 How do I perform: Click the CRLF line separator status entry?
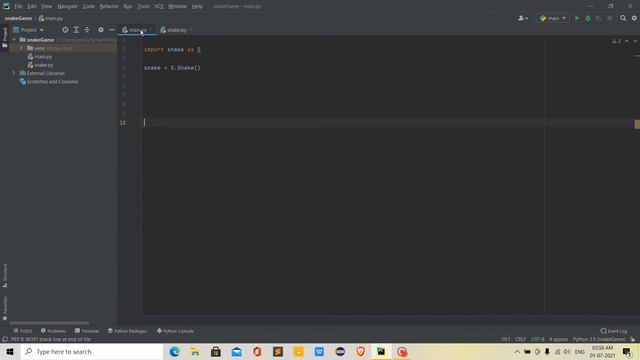[520, 339]
